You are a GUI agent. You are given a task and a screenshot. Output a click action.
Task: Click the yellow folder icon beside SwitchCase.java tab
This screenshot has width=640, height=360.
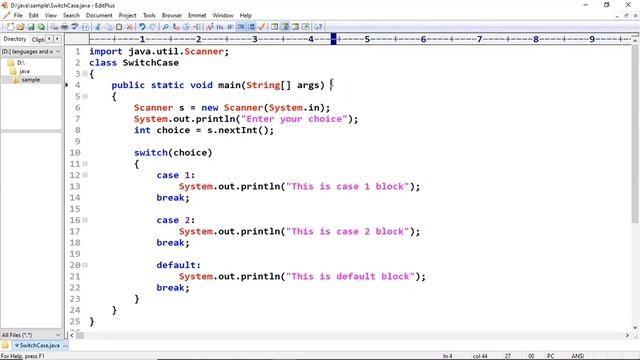click(5, 345)
